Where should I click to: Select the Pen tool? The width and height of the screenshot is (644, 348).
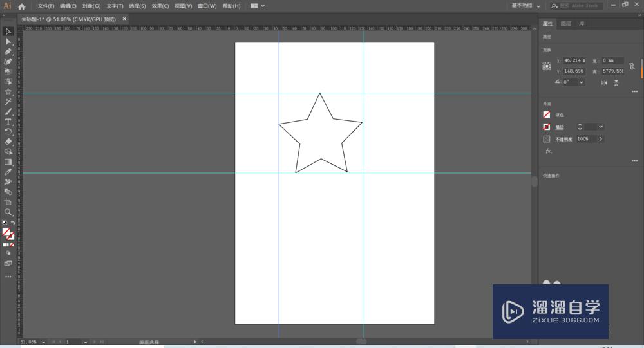pyautogui.click(x=8, y=51)
